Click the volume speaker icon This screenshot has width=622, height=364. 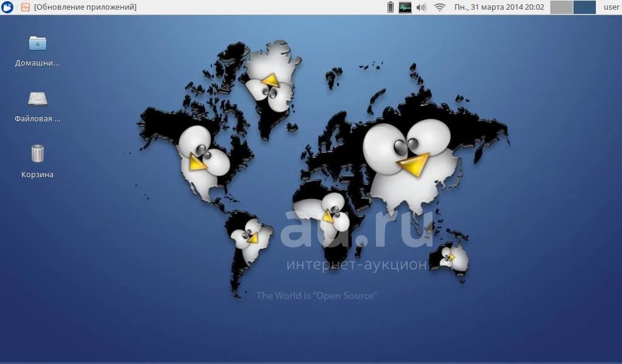click(422, 7)
